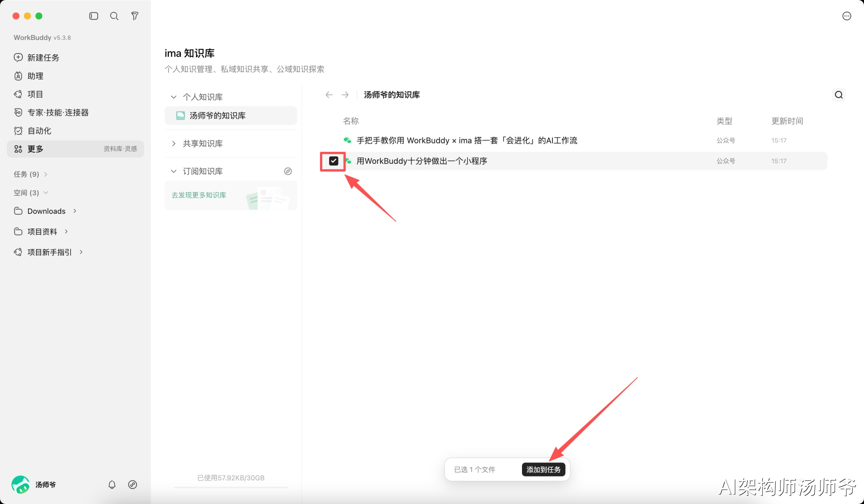Open the 助理 assistant section
The image size is (864, 504).
coord(75,76)
